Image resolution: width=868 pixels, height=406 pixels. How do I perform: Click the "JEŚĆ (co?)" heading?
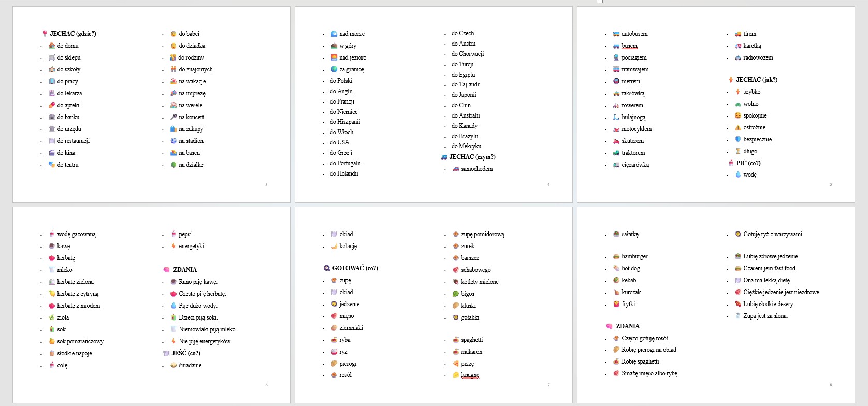click(x=186, y=353)
